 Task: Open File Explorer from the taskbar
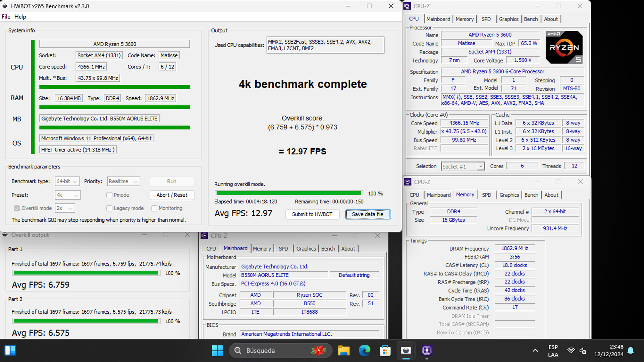[x=344, y=351]
